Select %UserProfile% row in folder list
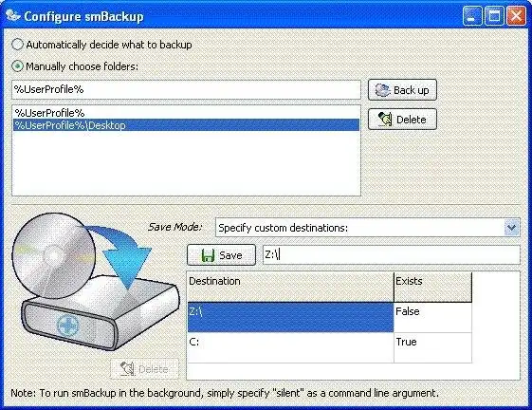Viewport: 532px width, 410px height. [x=186, y=113]
